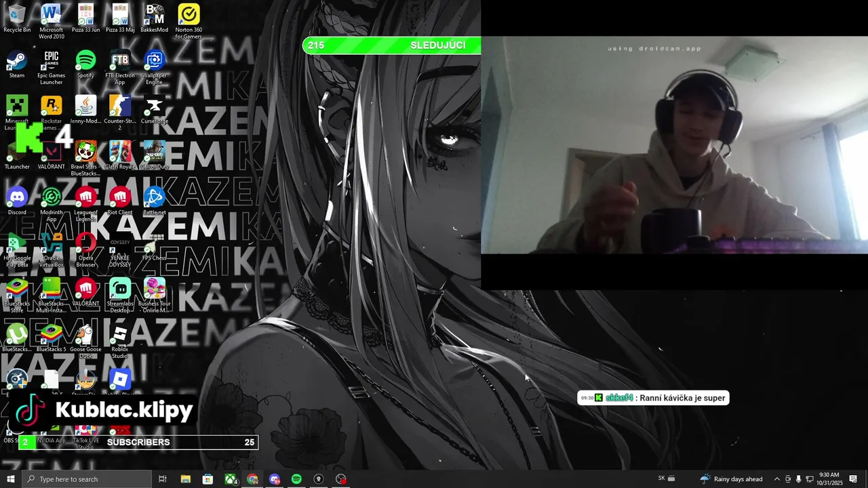868x488 pixels.
Task: Click the webcam overlay video feed
Action: coord(674,145)
